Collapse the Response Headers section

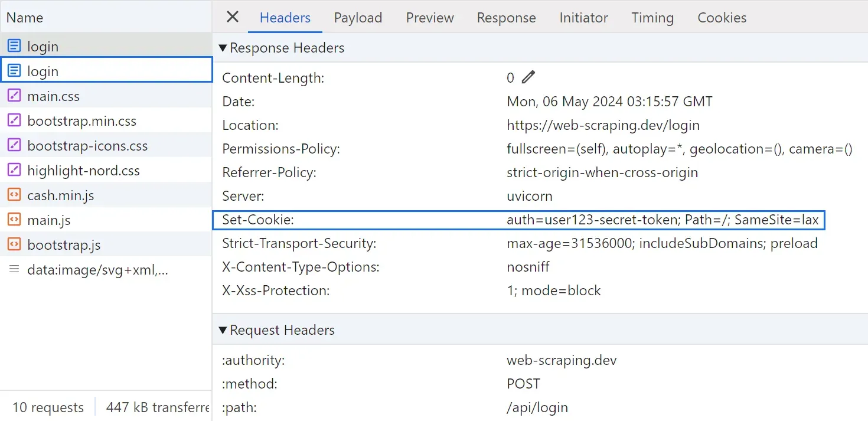pos(223,48)
